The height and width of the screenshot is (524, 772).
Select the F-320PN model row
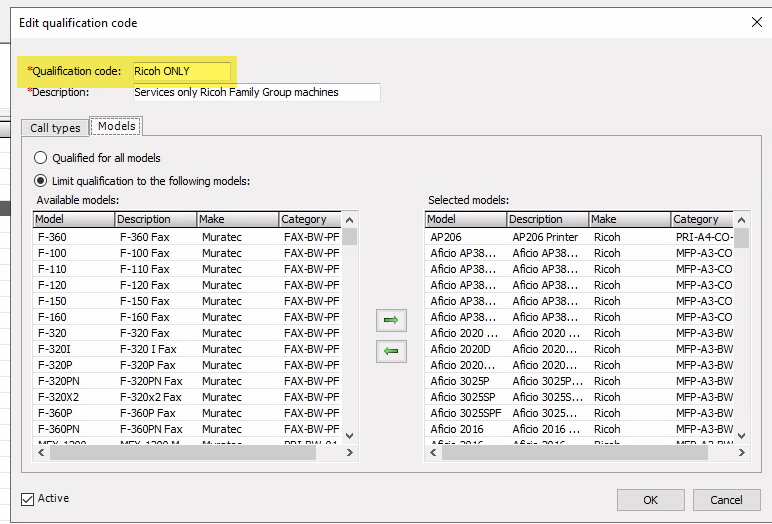188,381
